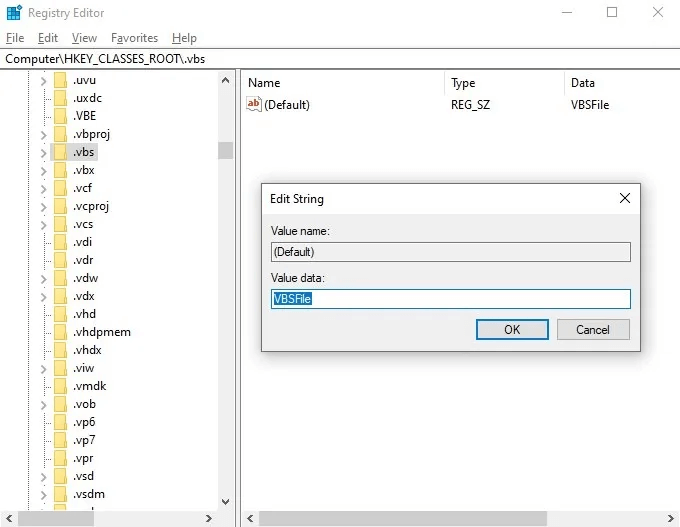Click the VBSFile data cell
The width and height of the screenshot is (680, 527).
(590, 105)
